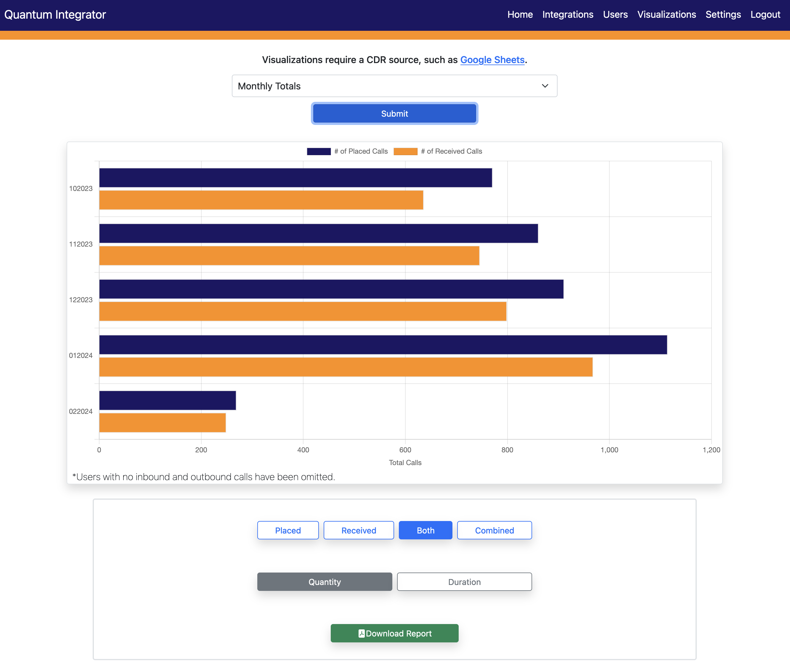Viewport: 790px width, 672px height.
Task: Click the Monthly Totals dropdown chevron
Action: 545,86
